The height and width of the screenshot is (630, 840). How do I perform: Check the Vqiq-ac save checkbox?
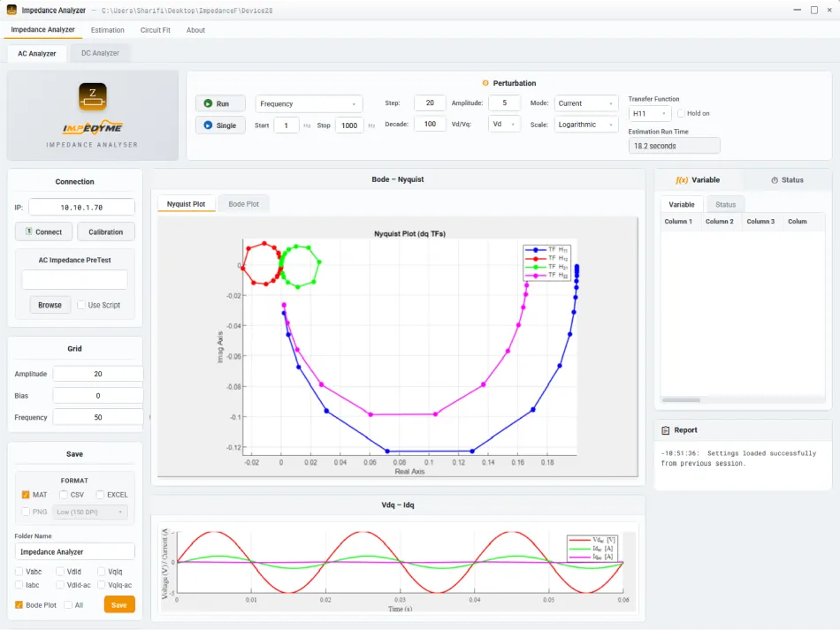[x=101, y=585]
